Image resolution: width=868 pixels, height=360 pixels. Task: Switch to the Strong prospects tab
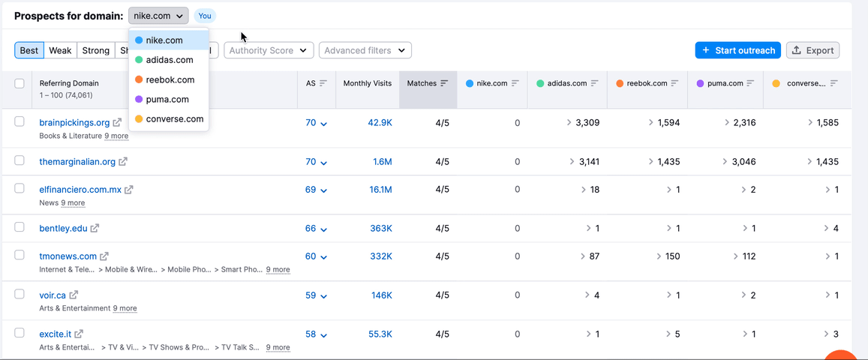pos(96,50)
